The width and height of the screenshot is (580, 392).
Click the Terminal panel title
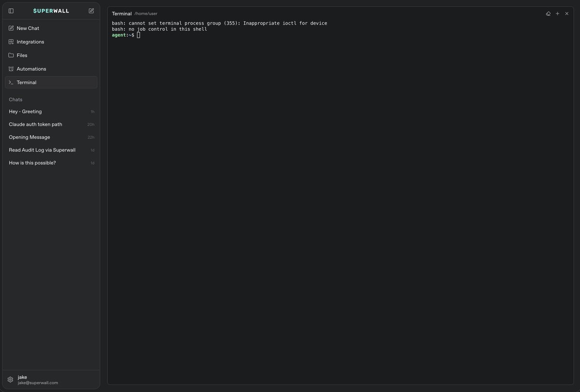tap(122, 14)
